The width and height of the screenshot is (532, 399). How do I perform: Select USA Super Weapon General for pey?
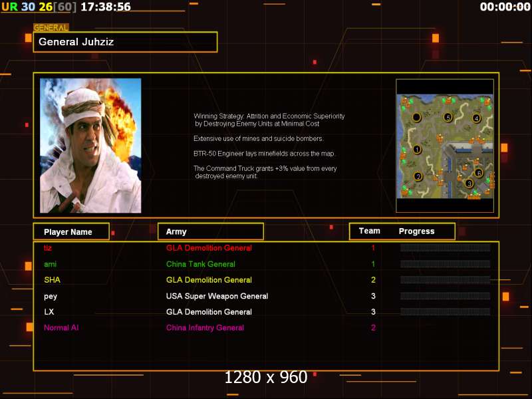coord(217,296)
